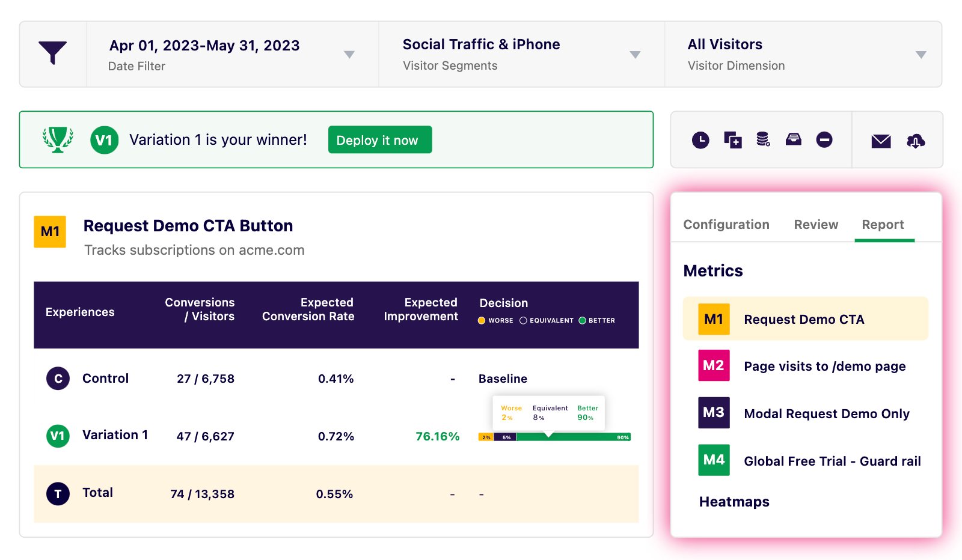Click the envelope email report icon

[881, 141]
